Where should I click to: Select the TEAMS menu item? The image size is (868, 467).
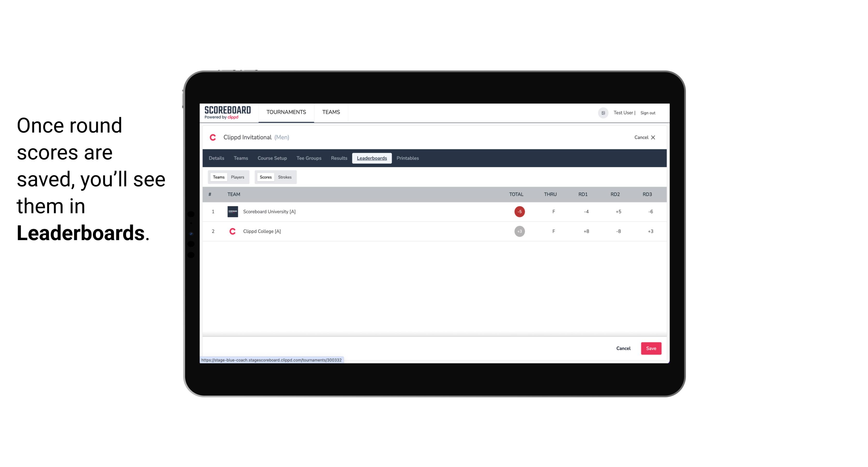click(331, 112)
